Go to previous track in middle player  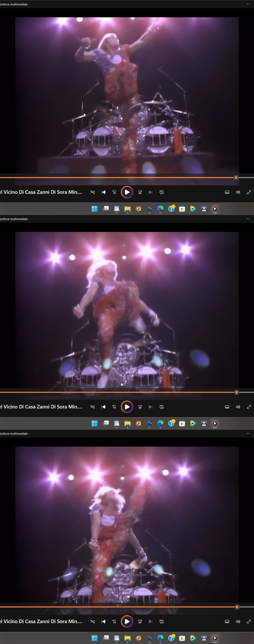pos(104,407)
